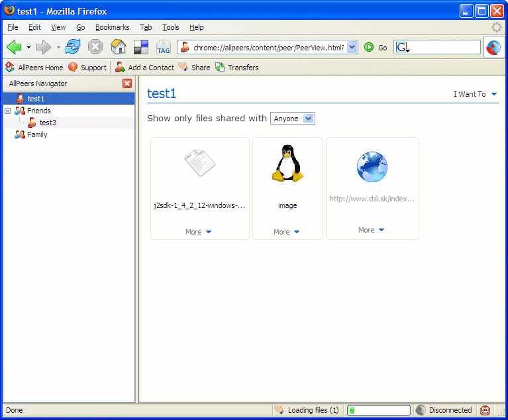Image resolution: width=508 pixels, height=420 pixels.
Task: Open the Tab menu
Action: pyautogui.click(x=146, y=27)
